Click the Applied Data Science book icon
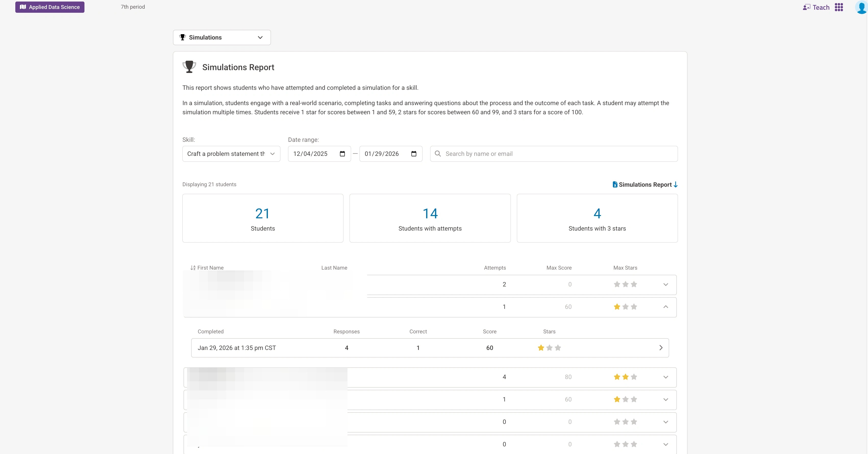The image size is (868, 454). coord(23,7)
